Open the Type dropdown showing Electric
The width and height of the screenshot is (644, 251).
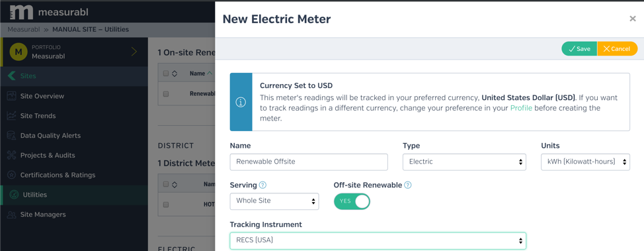(464, 162)
